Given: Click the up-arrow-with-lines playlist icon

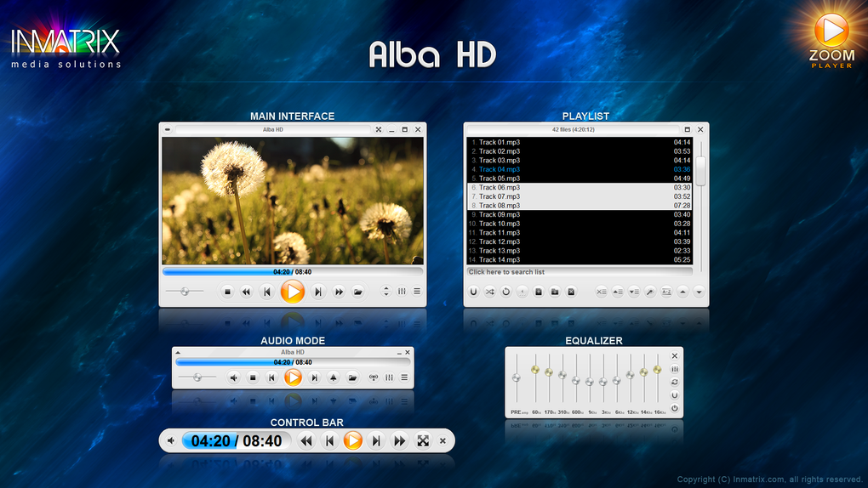Looking at the screenshot, I should point(617,292).
